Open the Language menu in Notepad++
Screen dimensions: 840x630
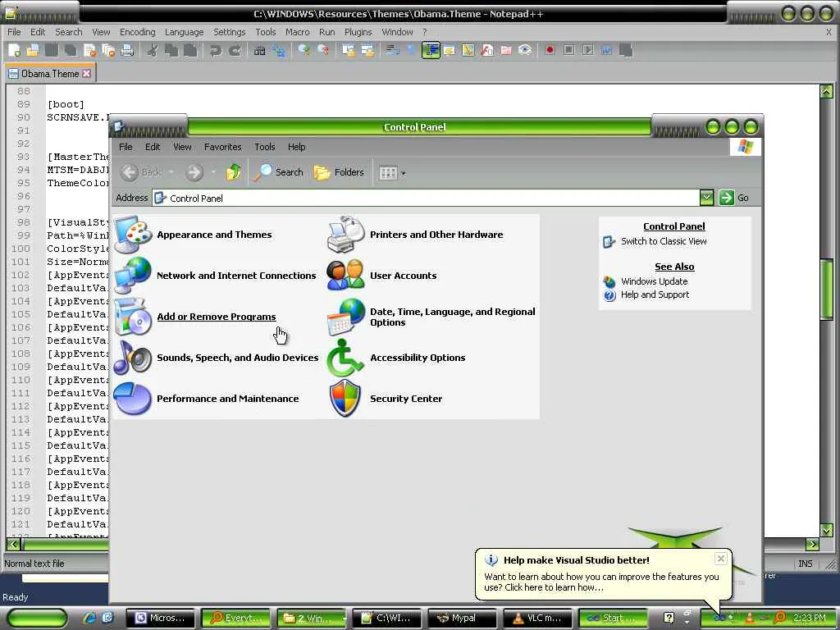[185, 32]
